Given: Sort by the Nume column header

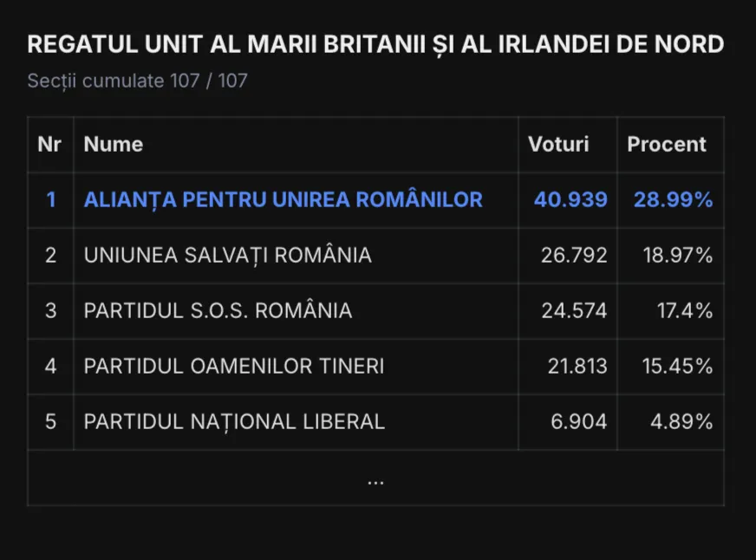Looking at the screenshot, I should coord(114,144).
